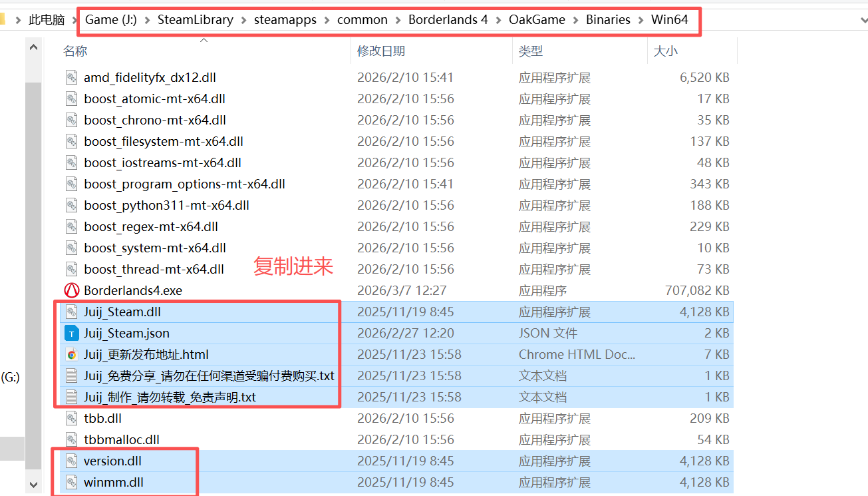Expand the chevron after 此电脑 in breadcrumb
This screenshot has height=496, width=868.
[x=75, y=20]
